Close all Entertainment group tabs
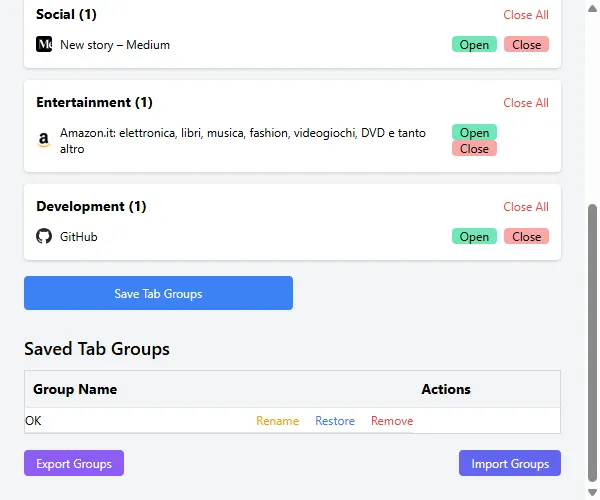600x500 pixels. pos(525,103)
